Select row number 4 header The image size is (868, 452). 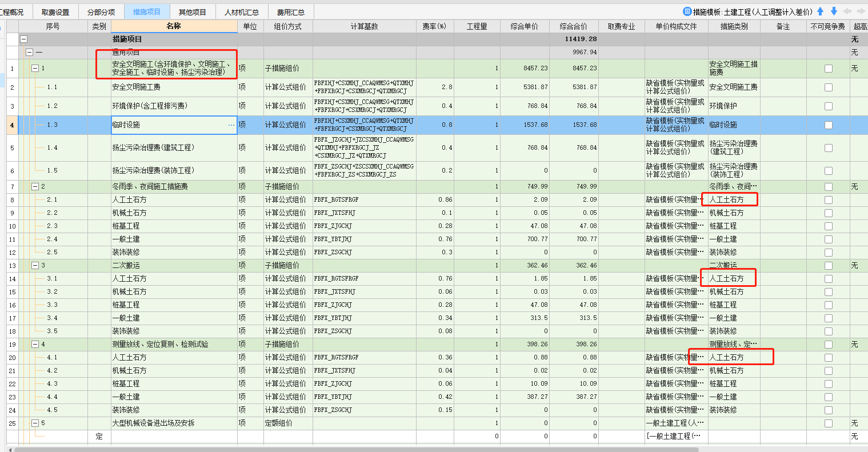tap(12, 125)
